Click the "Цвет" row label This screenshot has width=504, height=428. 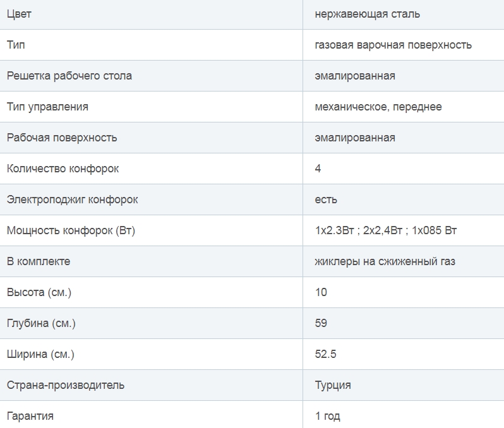click(x=19, y=14)
